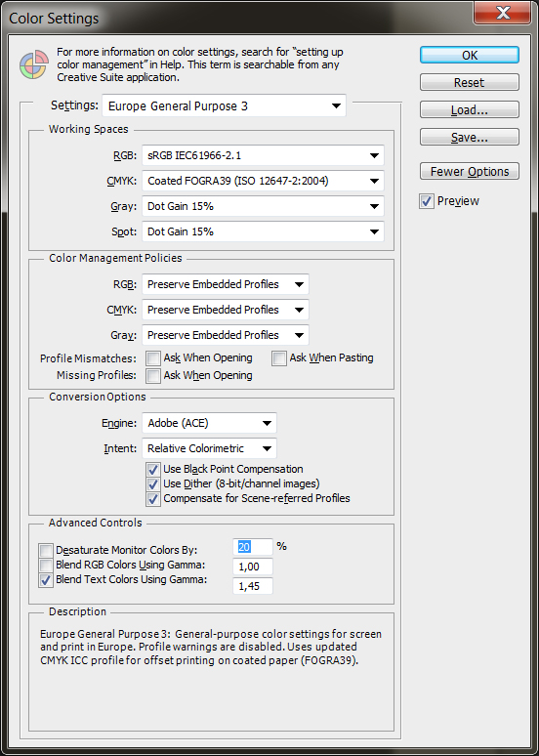Uncheck Use Black Point Compensation
Viewport: 539px width, 756px height.
pos(153,469)
